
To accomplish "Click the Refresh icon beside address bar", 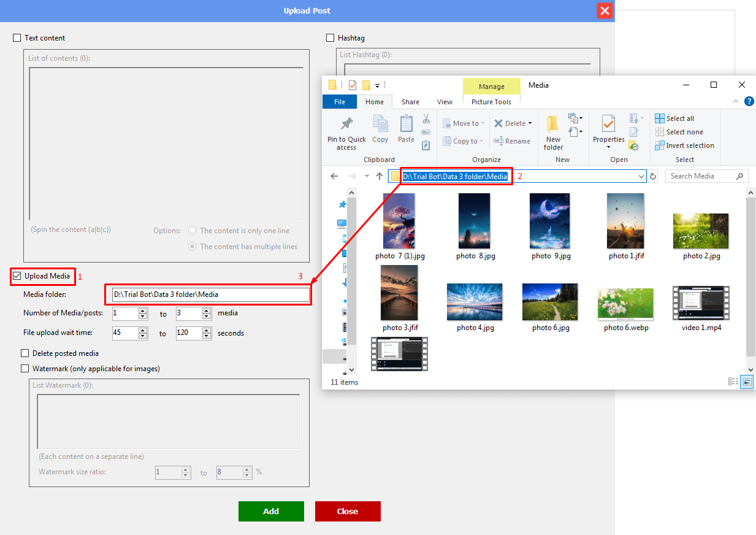I will tap(653, 177).
